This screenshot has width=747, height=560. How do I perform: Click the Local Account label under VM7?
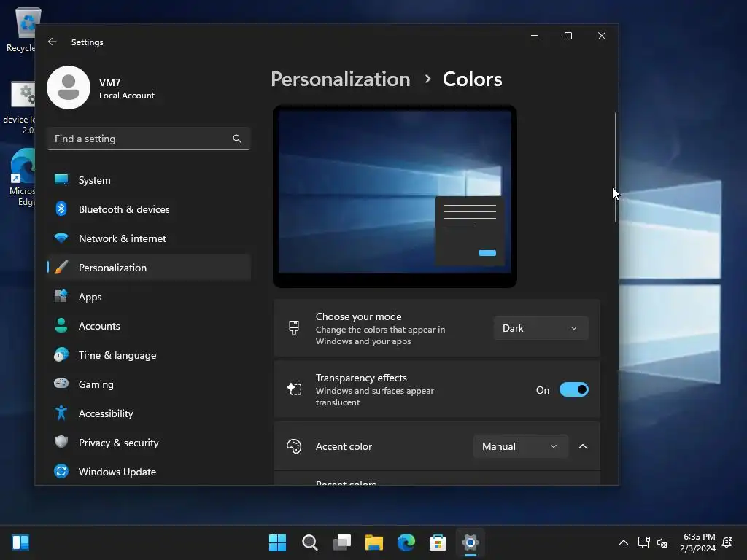[127, 96]
